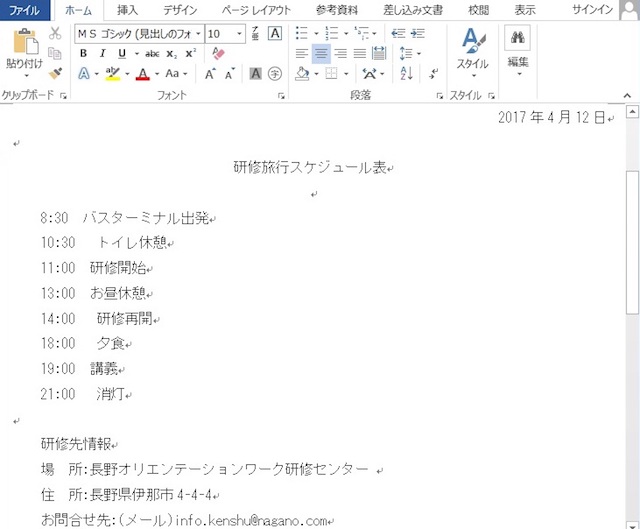Align paragraph to the left
This screenshot has height=529, width=640.
tap(302, 53)
